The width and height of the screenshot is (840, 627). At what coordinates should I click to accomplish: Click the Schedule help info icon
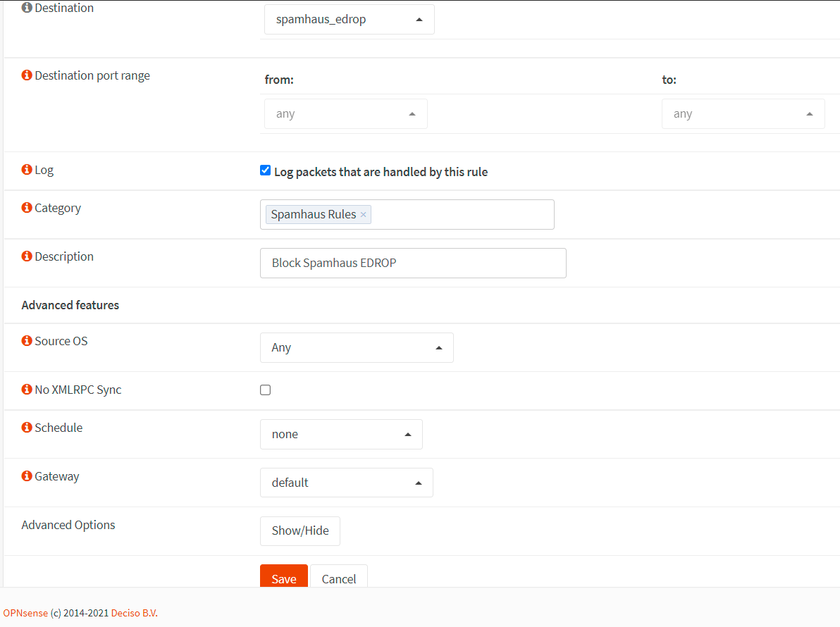[27, 428]
